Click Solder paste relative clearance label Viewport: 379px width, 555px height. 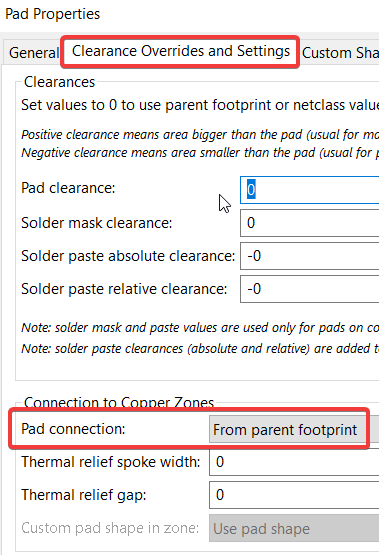(x=124, y=289)
